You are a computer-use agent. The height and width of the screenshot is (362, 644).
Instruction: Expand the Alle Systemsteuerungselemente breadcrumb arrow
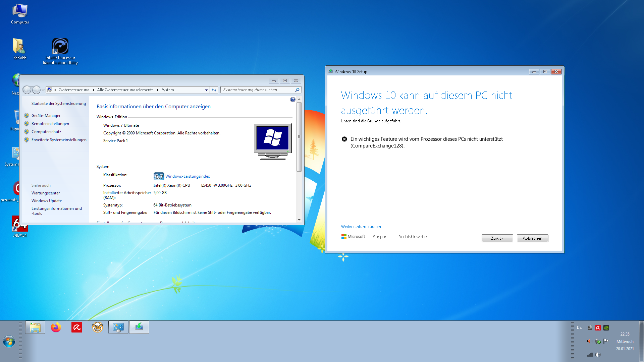coord(157,90)
